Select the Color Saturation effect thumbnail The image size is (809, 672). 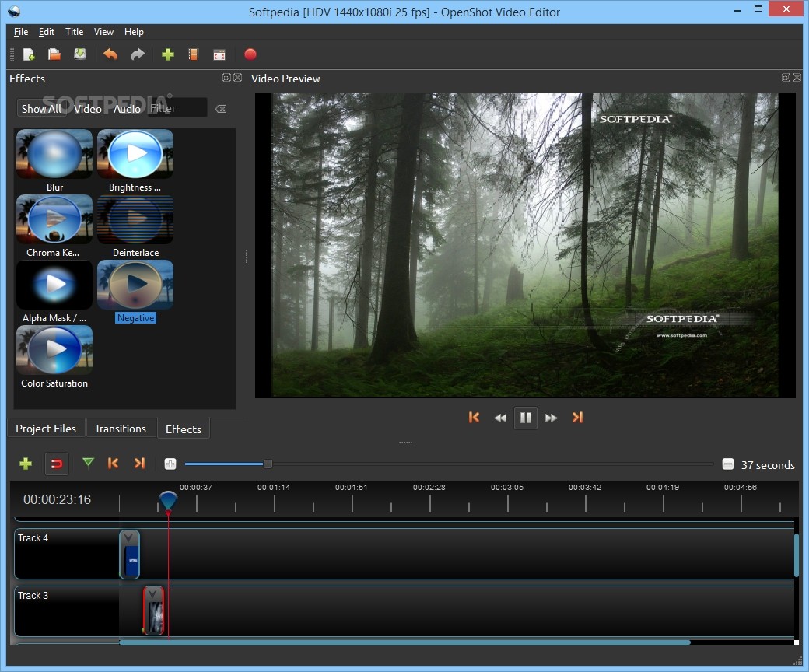54,350
